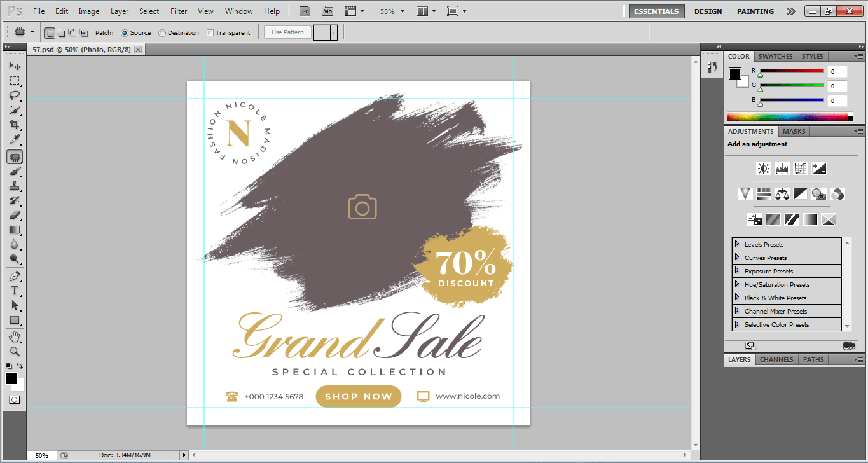This screenshot has width=868, height=463.
Task: Click the foreground color swatch in Color panel
Action: [x=734, y=73]
